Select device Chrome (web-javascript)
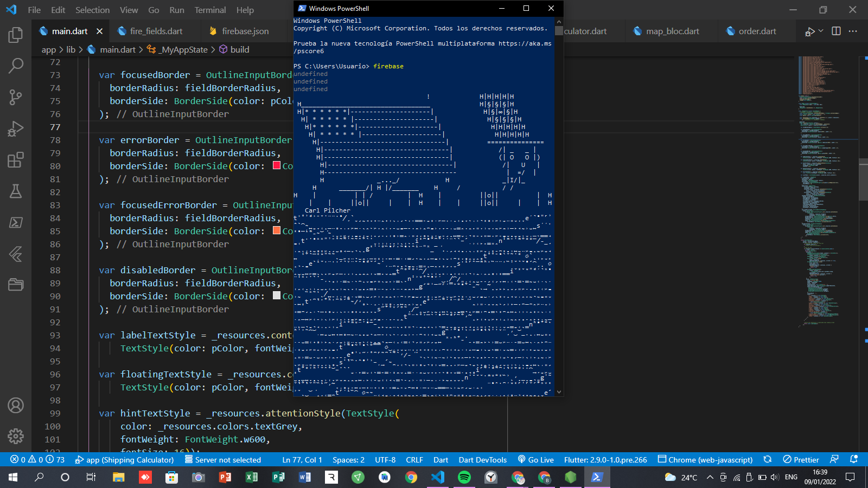This screenshot has height=488, width=868. pyautogui.click(x=705, y=460)
